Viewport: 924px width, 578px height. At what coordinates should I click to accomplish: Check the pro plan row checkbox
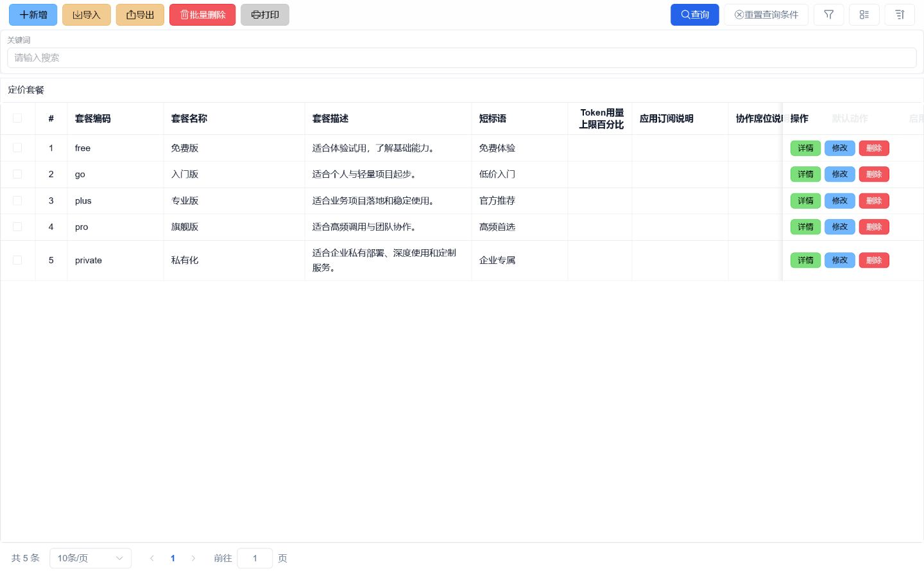[x=17, y=227]
